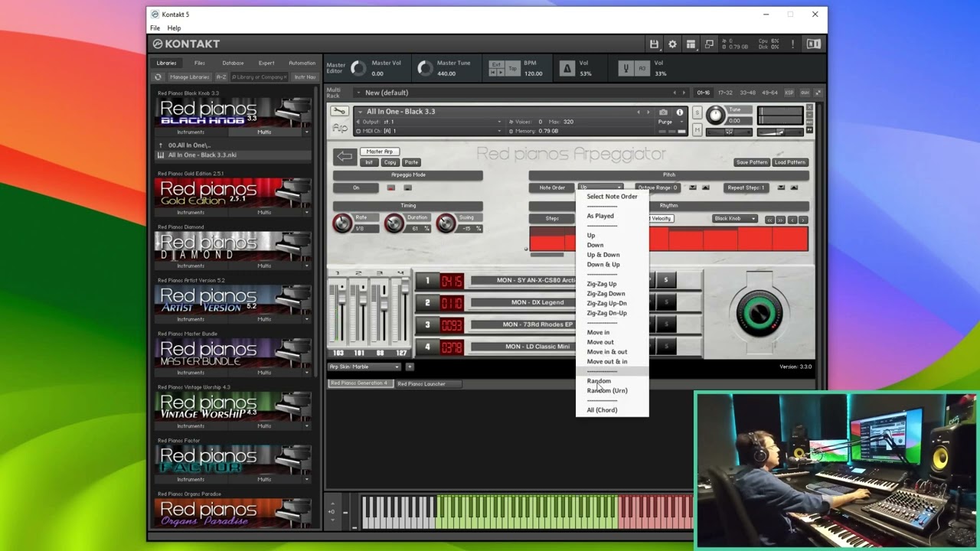Viewport: 980px width, 551px height.
Task: Increase the Repeat Steps value arrow
Action: [794, 187]
